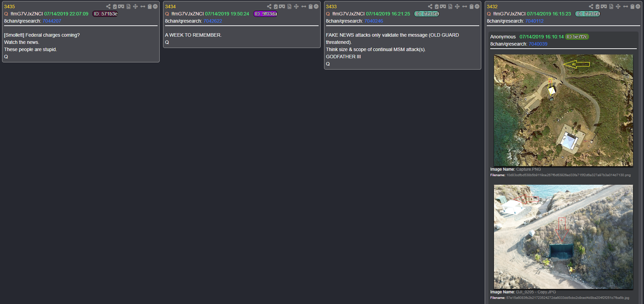Open the 8chan link 7042622
644x304 pixels.
click(x=213, y=21)
